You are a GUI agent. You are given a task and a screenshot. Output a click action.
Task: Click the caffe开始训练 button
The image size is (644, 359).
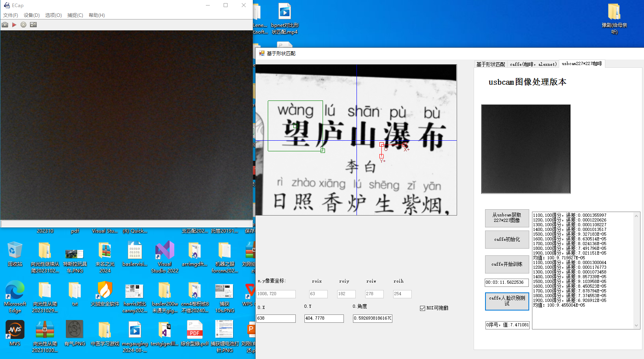tap(507, 264)
